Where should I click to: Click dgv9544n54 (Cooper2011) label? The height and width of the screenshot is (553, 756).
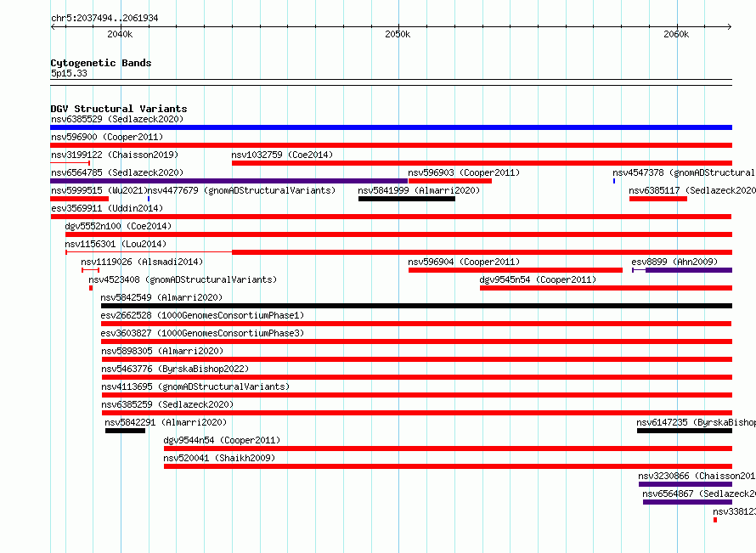tap(222, 440)
